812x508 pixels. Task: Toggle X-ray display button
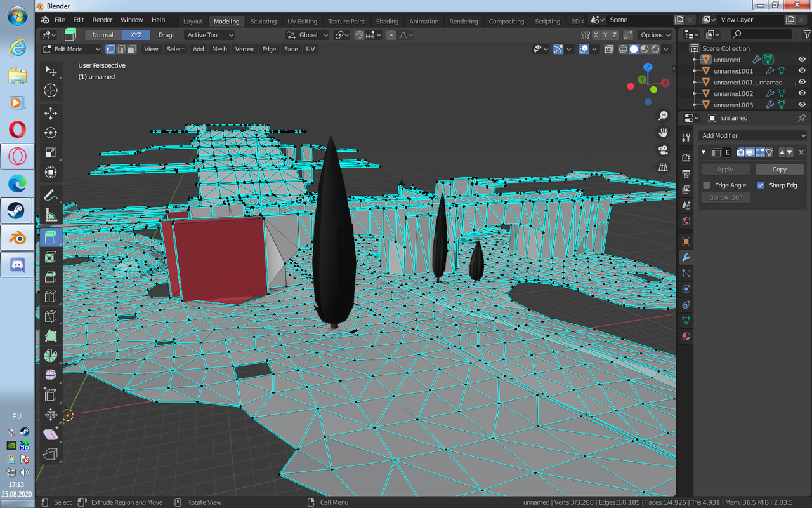(608, 49)
